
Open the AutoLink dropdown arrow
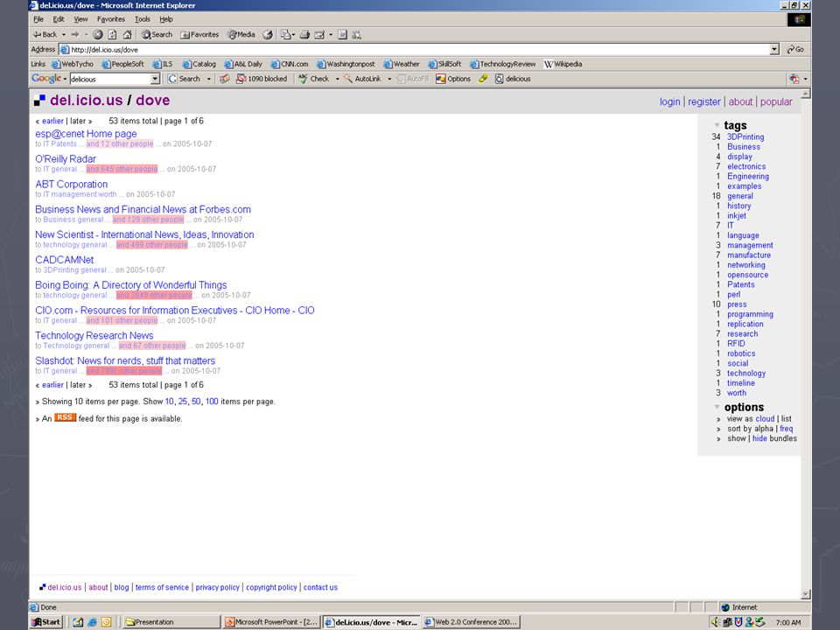tap(389, 80)
